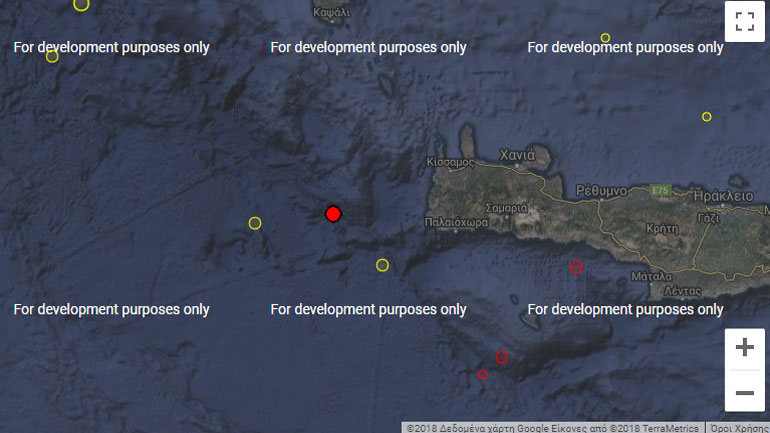This screenshot has width=770, height=433.
Task: Select red hollow circle south of Ρέθυμνο
Action: tap(576, 267)
